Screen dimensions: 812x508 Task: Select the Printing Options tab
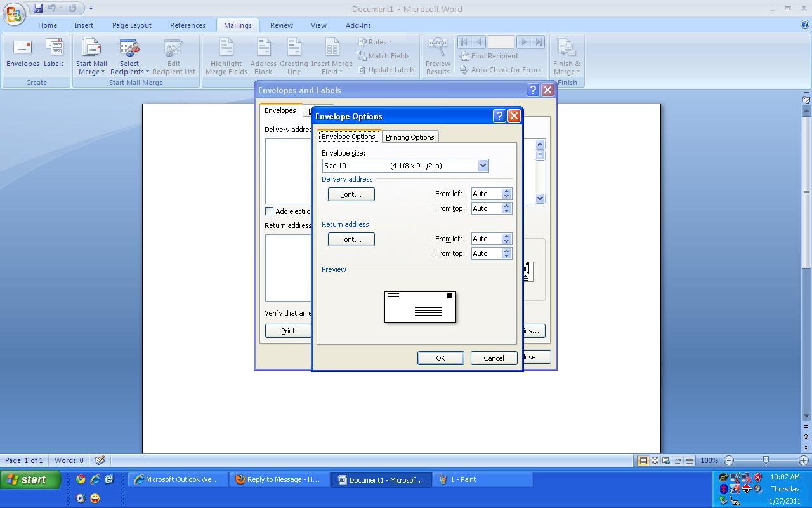click(410, 137)
